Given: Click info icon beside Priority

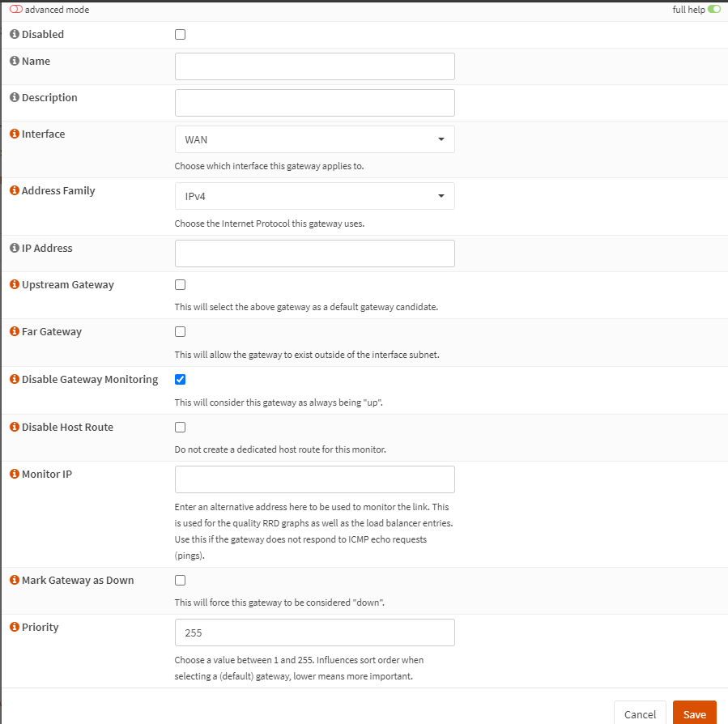Looking at the screenshot, I should pos(15,627).
